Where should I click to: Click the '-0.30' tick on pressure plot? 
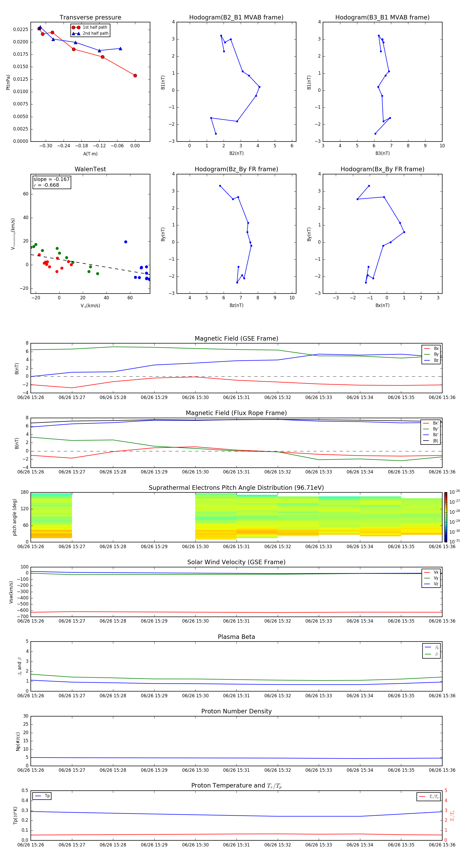click(x=45, y=146)
